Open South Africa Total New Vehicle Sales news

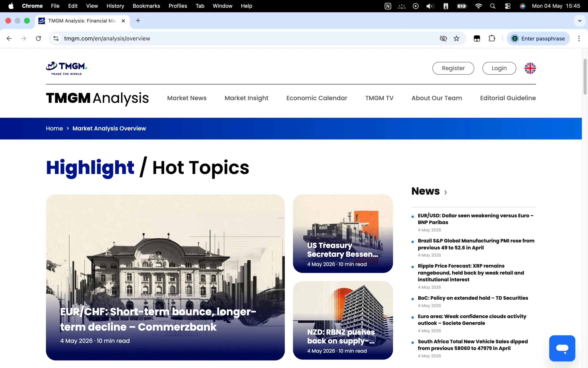pyautogui.click(x=473, y=345)
